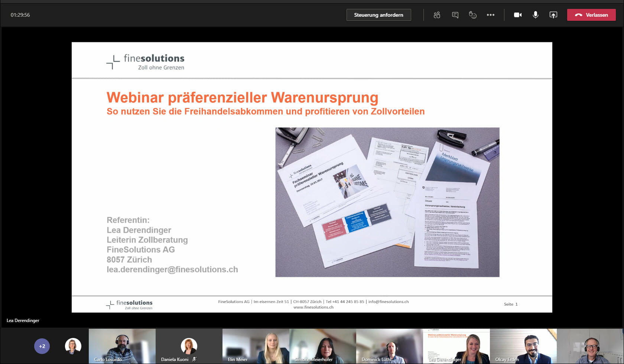Select Carlo Losurdo's video thumbnail

click(x=122, y=346)
